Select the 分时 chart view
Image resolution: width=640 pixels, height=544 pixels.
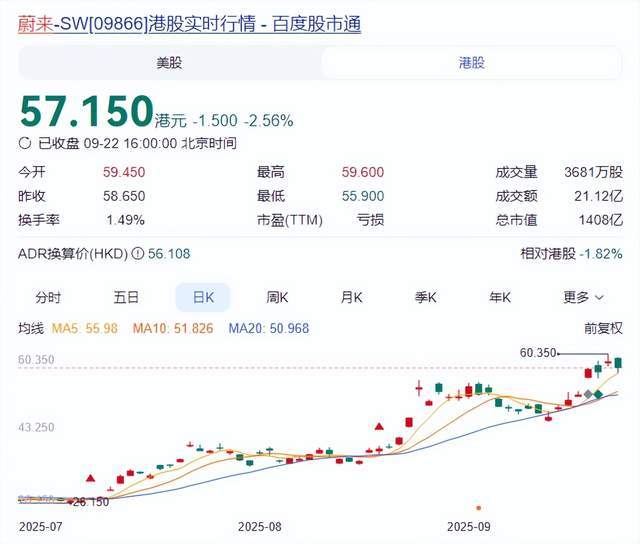tap(48, 297)
